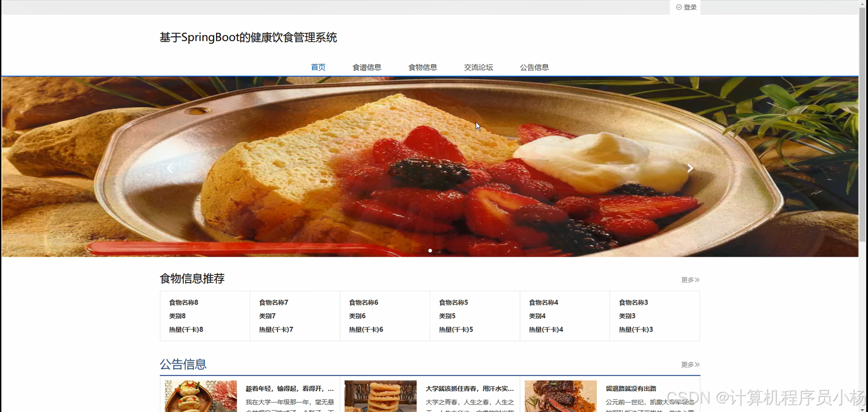Click the vertical page scrollbar thumb
Image resolution: width=868 pixels, height=412 pixels.
pyautogui.click(x=863, y=125)
